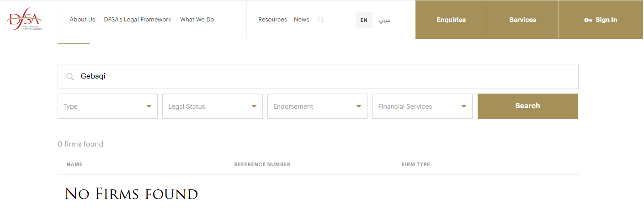Click the FIRM TYPE column header
This screenshot has height=215, width=644.
[x=416, y=164]
